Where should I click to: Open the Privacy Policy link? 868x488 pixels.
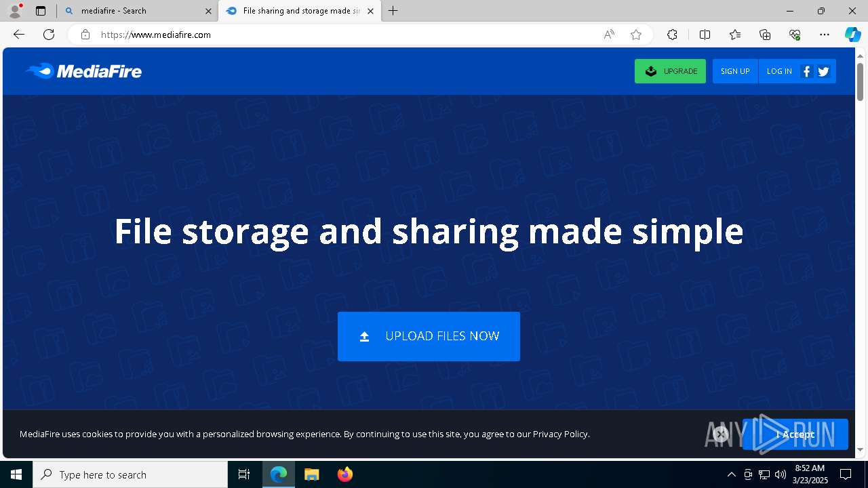coord(560,434)
